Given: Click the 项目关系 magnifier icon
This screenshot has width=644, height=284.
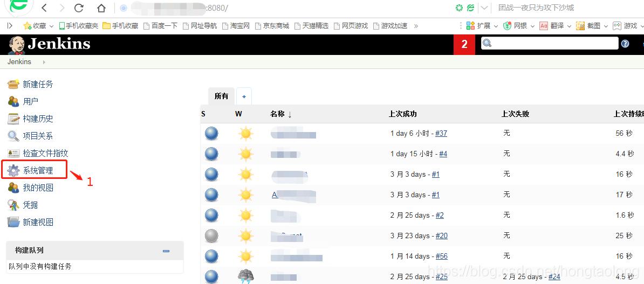Looking at the screenshot, I should (13, 136).
